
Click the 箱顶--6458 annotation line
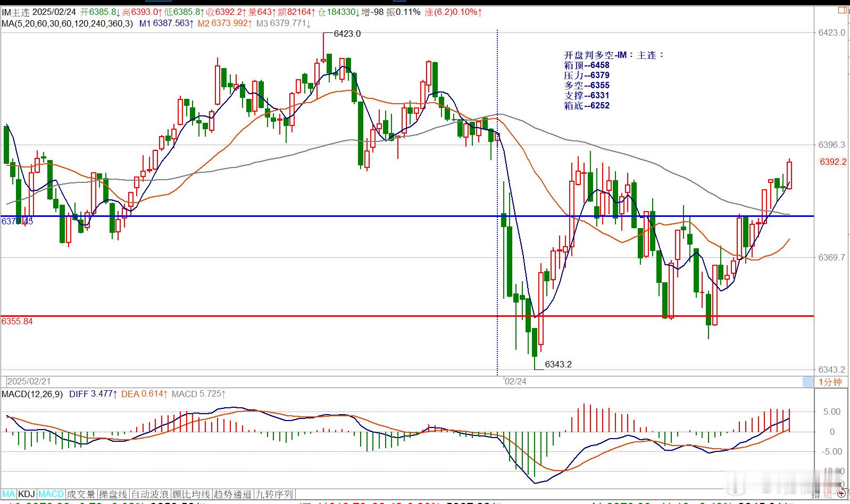point(587,65)
